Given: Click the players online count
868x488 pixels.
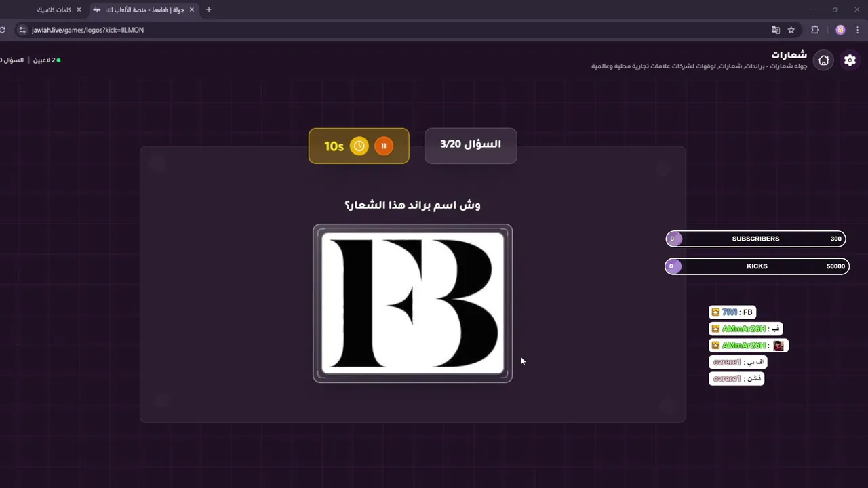Looking at the screenshot, I should click(x=47, y=60).
